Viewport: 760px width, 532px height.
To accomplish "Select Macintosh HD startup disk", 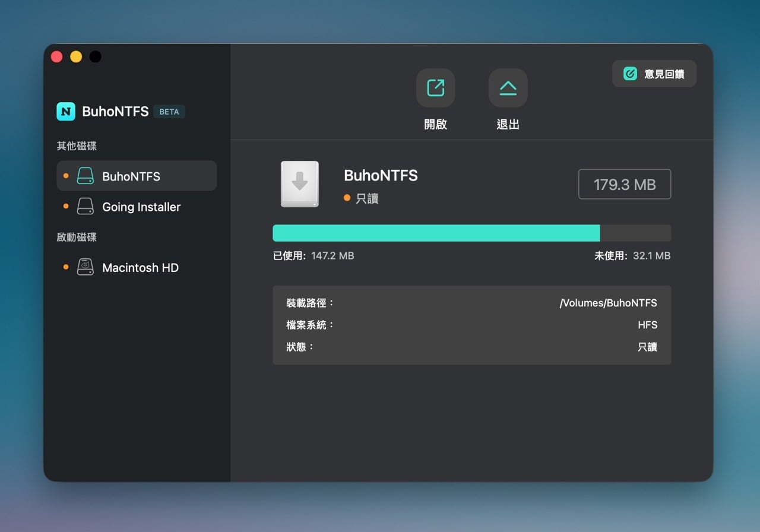I will click(x=137, y=267).
